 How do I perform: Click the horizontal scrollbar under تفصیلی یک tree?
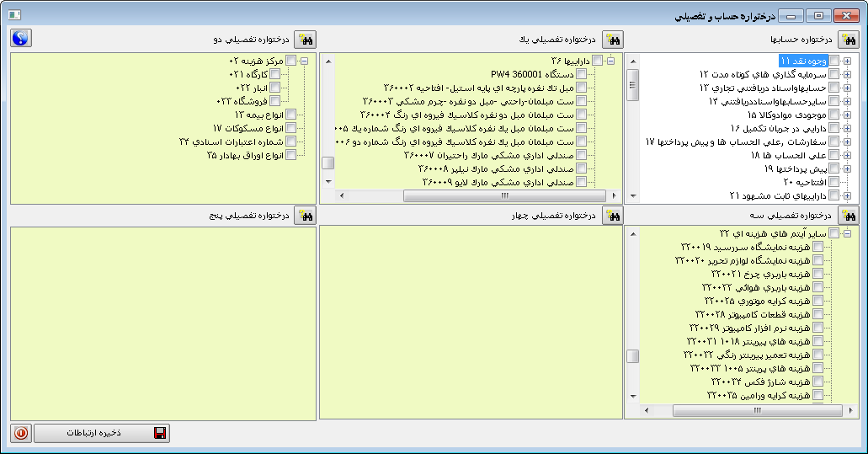coord(503,195)
